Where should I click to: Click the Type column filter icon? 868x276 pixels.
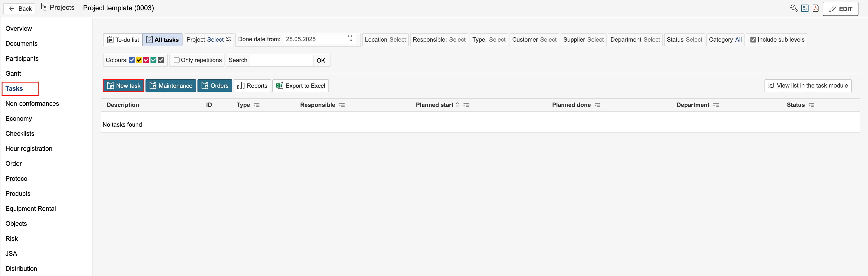(257, 105)
